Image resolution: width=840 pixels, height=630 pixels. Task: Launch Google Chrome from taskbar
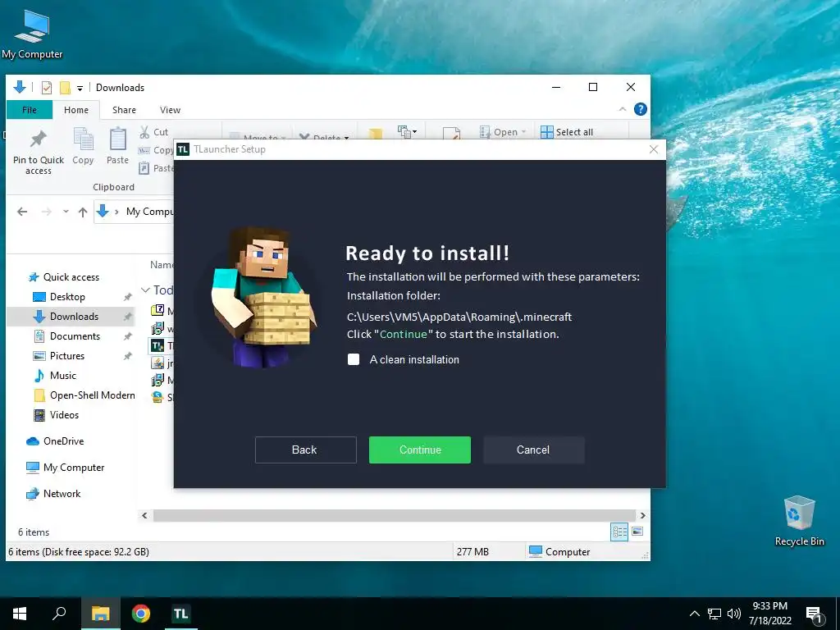[x=141, y=614]
